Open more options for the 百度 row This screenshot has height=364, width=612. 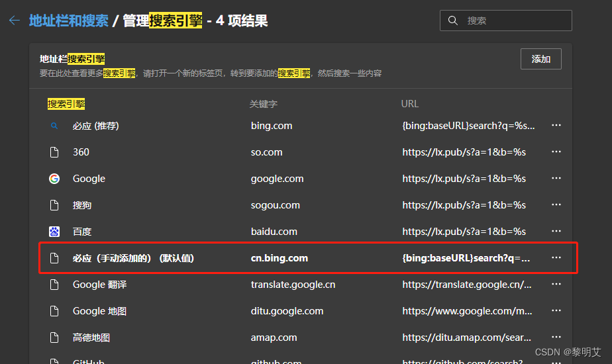click(x=556, y=232)
